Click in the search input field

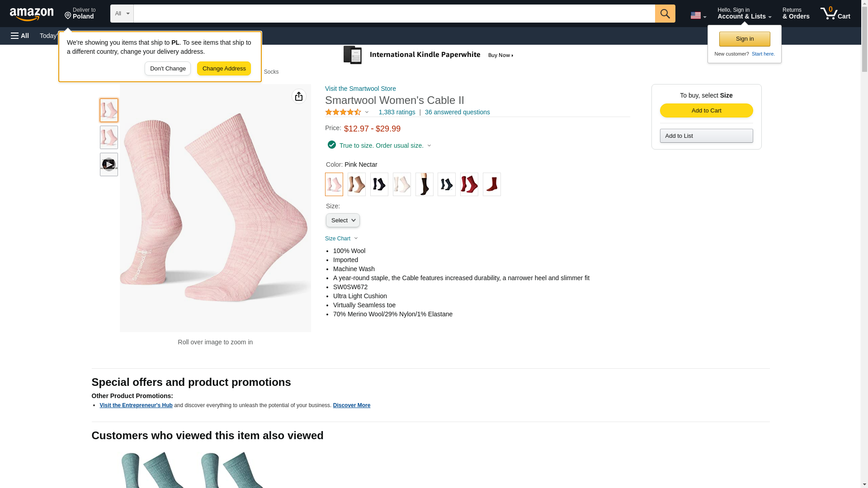394,14
